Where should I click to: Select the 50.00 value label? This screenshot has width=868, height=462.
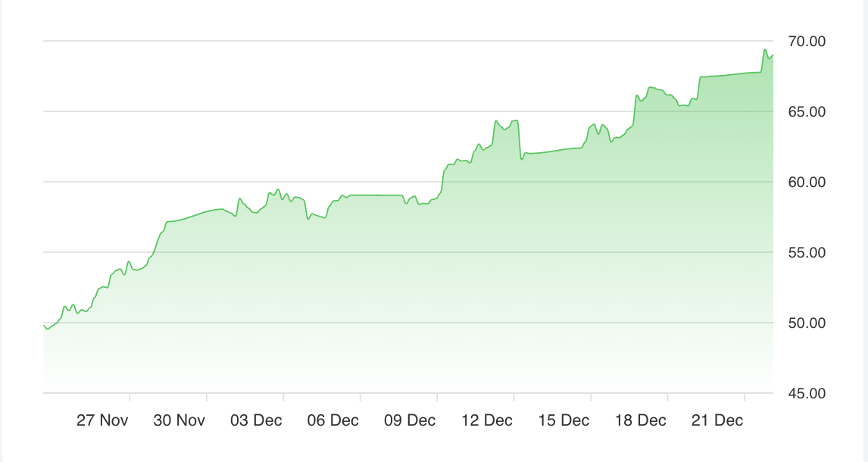[x=806, y=323]
